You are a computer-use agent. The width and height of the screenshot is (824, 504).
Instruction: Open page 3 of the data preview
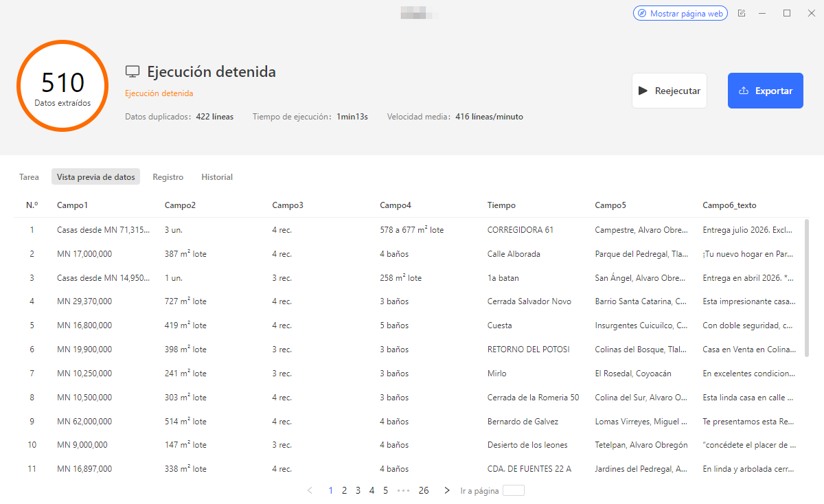click(358, 490)
